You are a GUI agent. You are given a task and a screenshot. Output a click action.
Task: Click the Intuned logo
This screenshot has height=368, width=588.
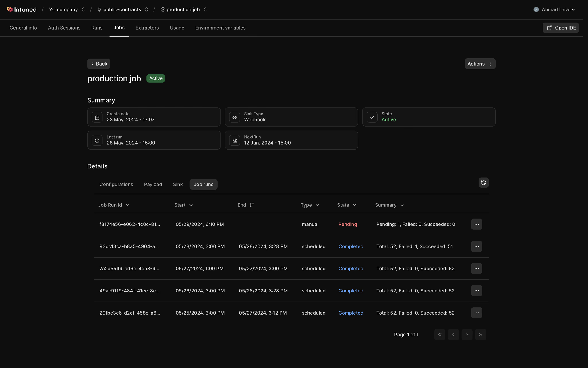(22, 9)
